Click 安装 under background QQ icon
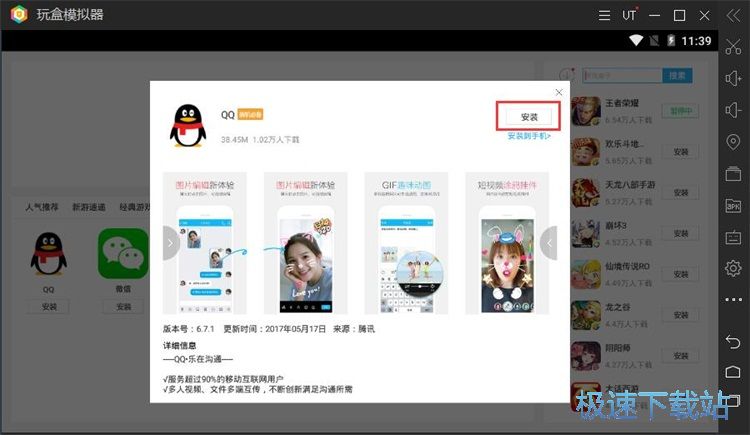Screen dimensions: 750x435 click(x=49, y=307)
